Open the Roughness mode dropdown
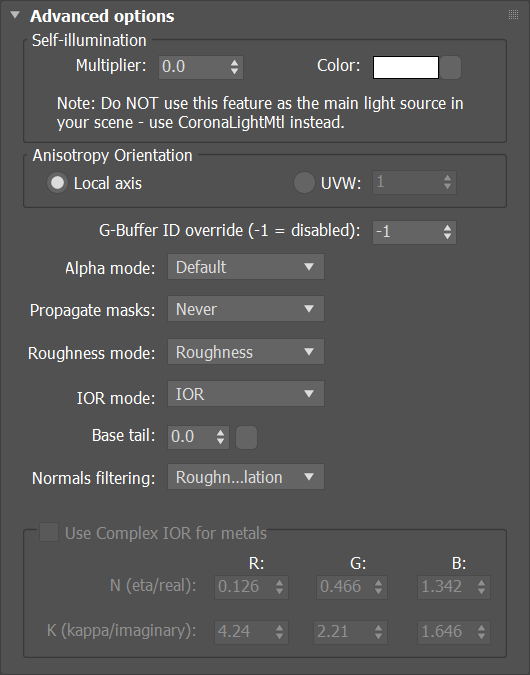 pyautogui.click(x=246, y=352)
